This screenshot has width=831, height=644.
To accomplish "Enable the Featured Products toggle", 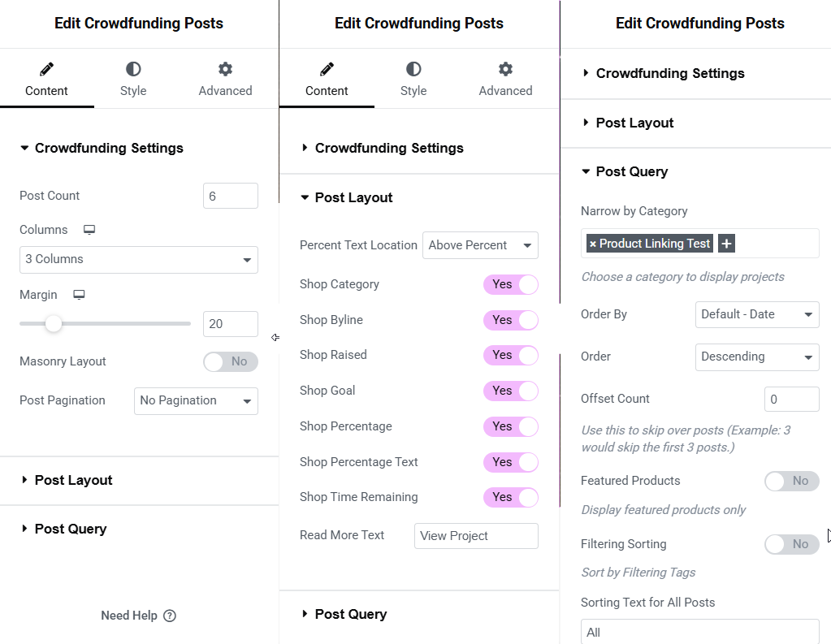I will click(792, 481).
